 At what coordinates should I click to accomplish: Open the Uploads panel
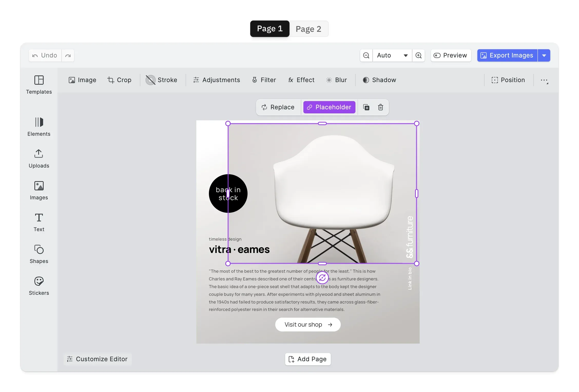39,159
